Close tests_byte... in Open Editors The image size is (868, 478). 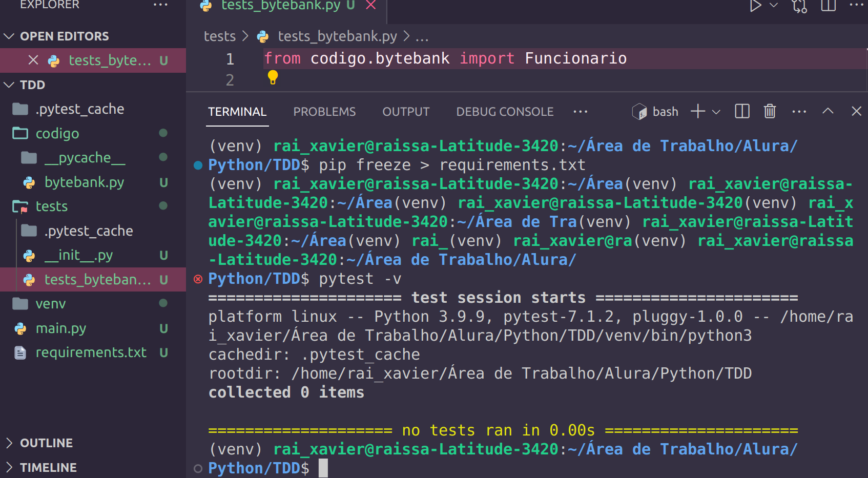[33, 60]
